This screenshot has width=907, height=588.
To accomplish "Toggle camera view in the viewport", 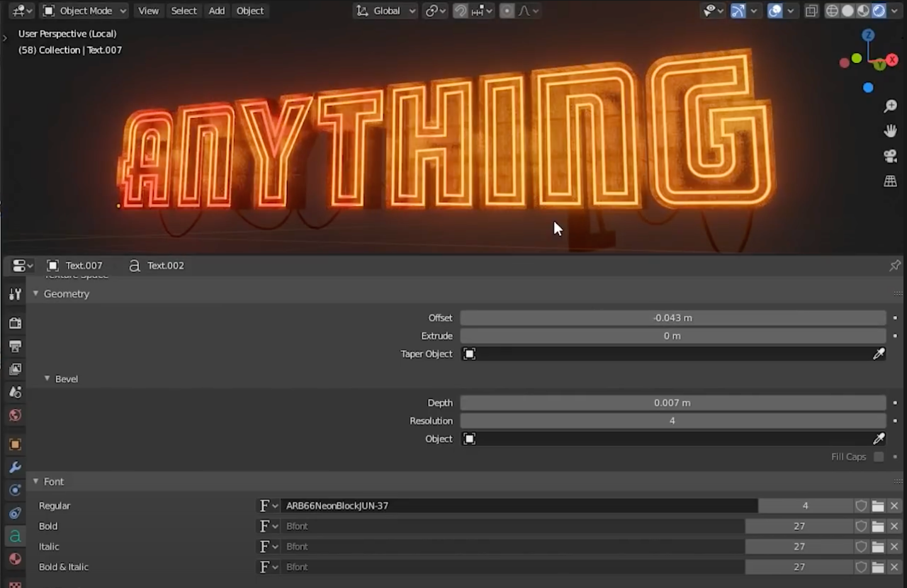I will click(x=891, y=156).
